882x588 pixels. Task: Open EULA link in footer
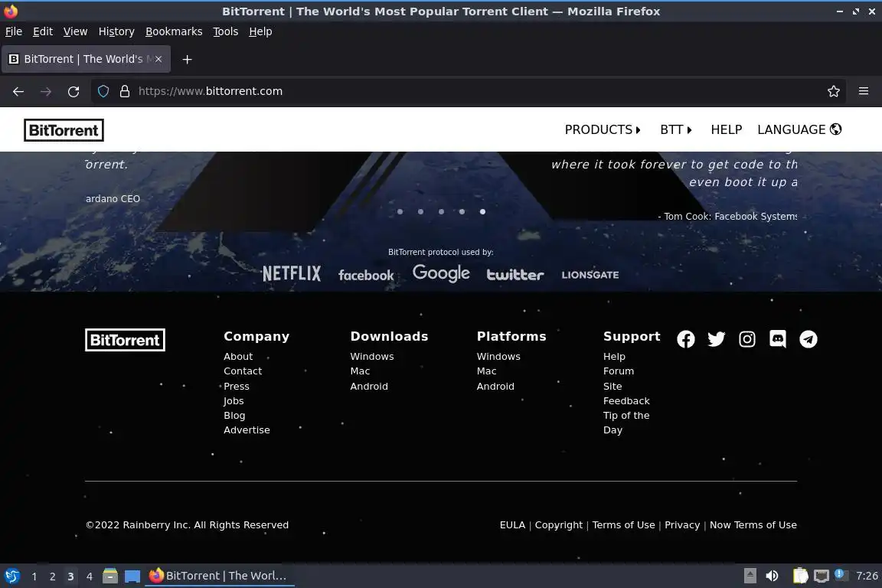pos(512,525)
